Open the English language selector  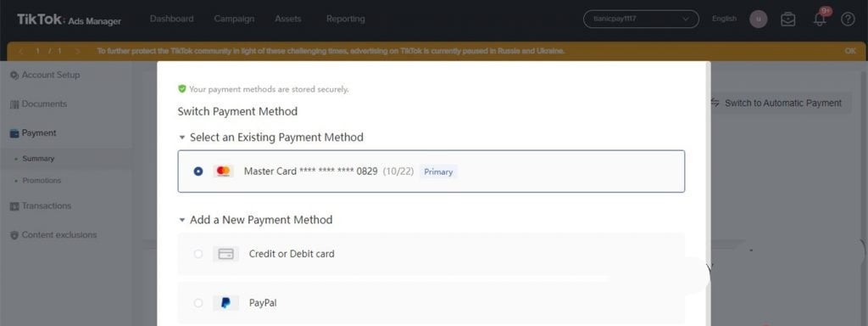[724, 19]
